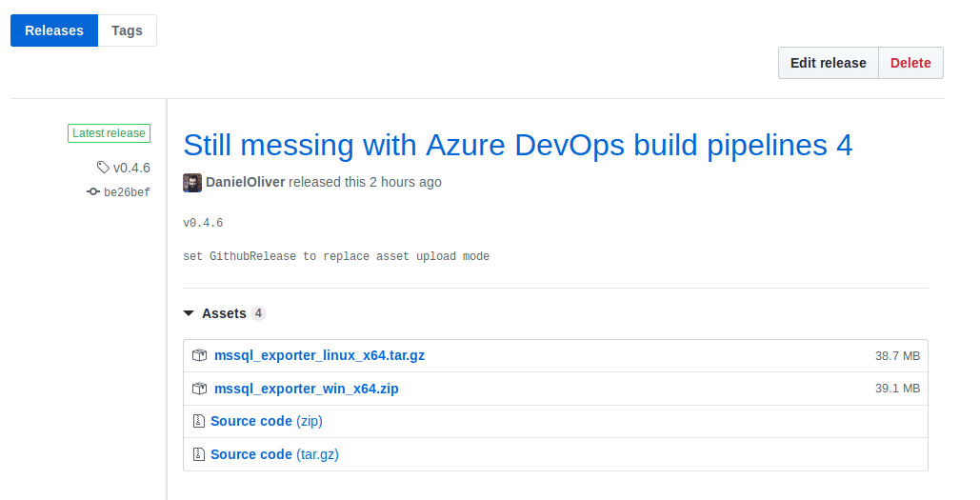
Task: Open the Tags tab
Action: click(x=127, y=30)
